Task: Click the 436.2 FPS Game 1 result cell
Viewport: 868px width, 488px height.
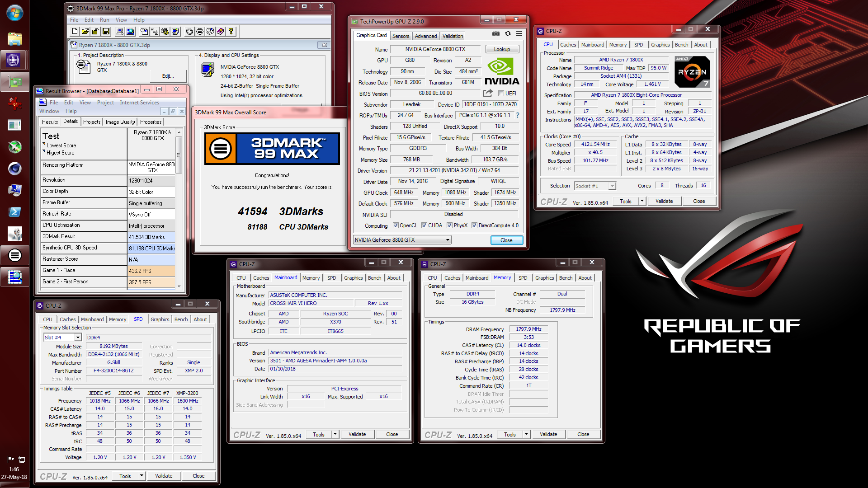Action: 151,271
